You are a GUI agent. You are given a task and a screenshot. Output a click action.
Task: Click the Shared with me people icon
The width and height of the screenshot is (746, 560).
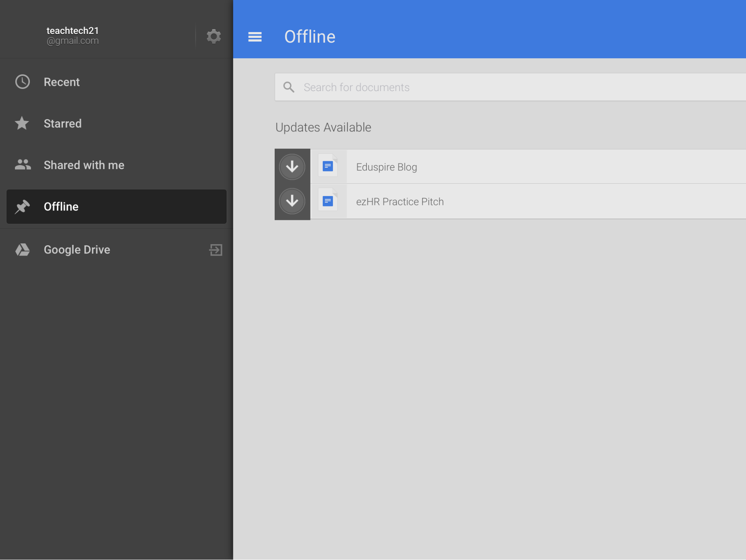pos(23,165)
